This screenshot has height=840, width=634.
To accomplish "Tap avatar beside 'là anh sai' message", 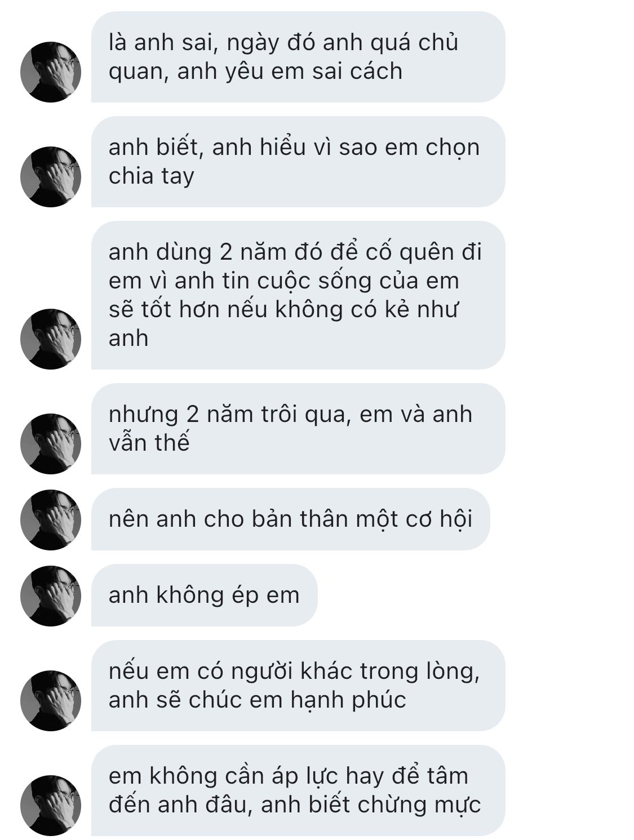I will [51, 72].
